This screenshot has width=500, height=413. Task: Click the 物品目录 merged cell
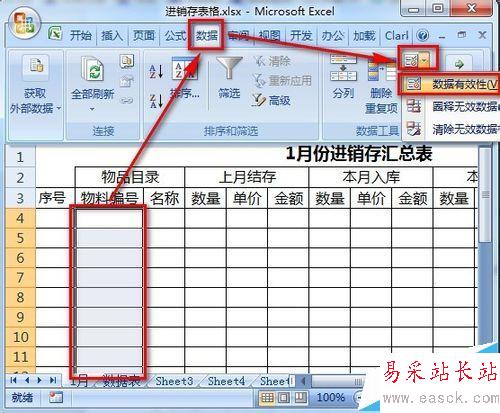click(x=130, y=177)
